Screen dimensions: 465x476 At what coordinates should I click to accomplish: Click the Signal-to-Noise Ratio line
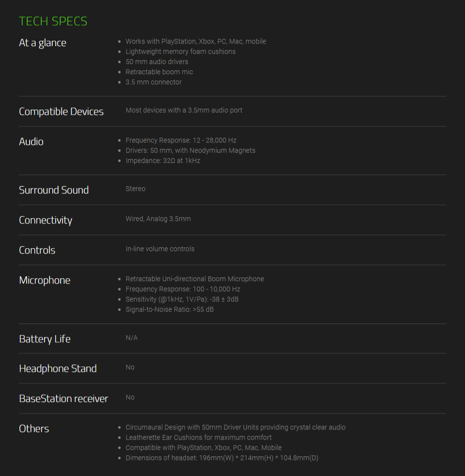(x=170, y=309)
